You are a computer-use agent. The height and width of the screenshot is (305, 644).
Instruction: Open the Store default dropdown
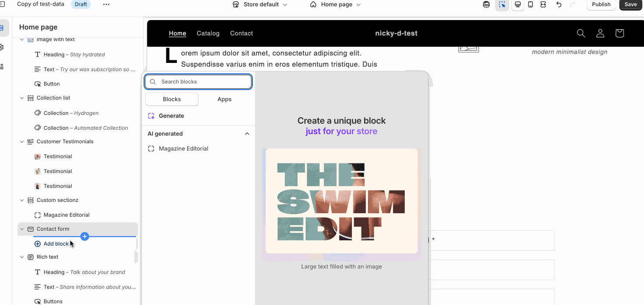click(x=260, y=4)
